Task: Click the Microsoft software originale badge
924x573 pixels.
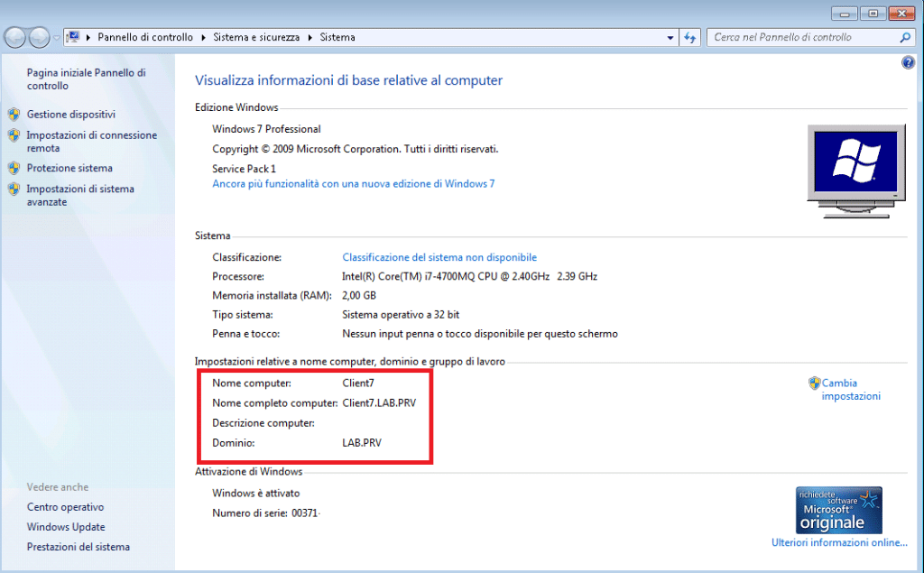Action: point(838,510)
